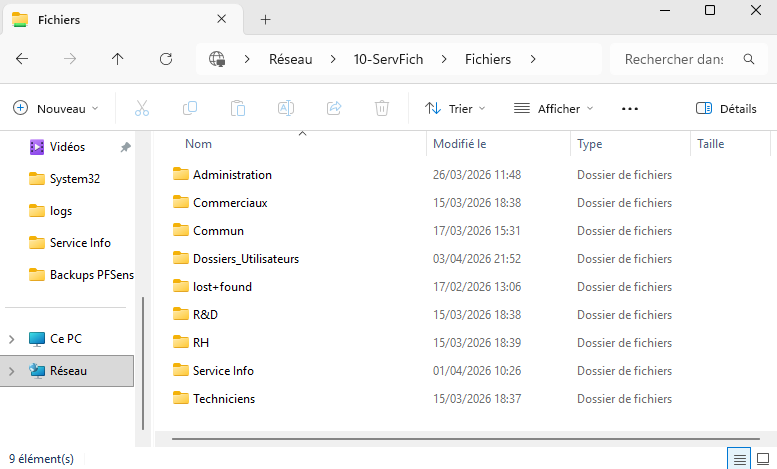Click the sidebar vertical scrollbar
Image resolution: width=777 pixels, height=469 pixels.
(143, 363)
